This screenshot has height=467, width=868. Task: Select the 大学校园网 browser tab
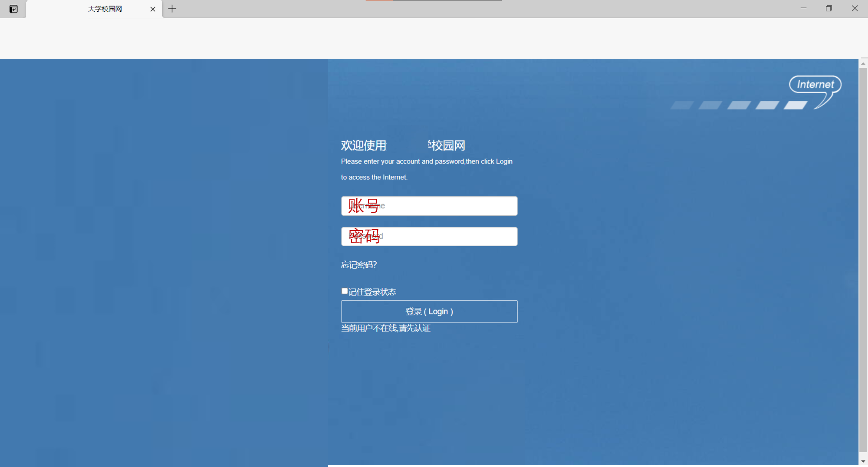coord(94,9)
